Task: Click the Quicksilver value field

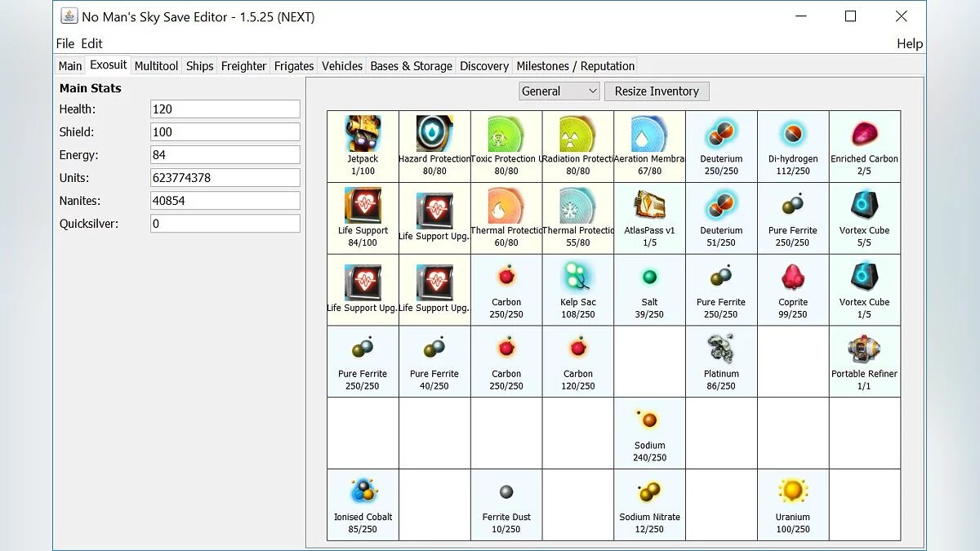Action: click(x=225, y=223)
